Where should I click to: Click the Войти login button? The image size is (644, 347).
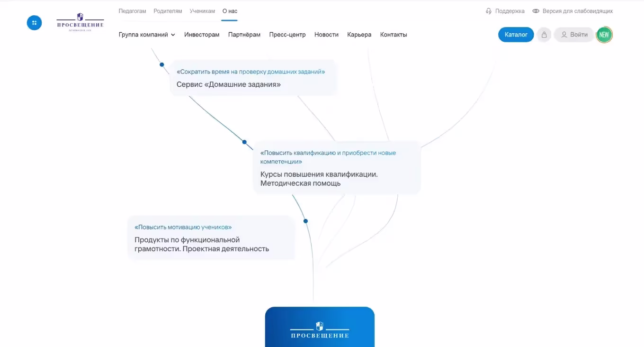pyautogui.click(x=574, y=35)
